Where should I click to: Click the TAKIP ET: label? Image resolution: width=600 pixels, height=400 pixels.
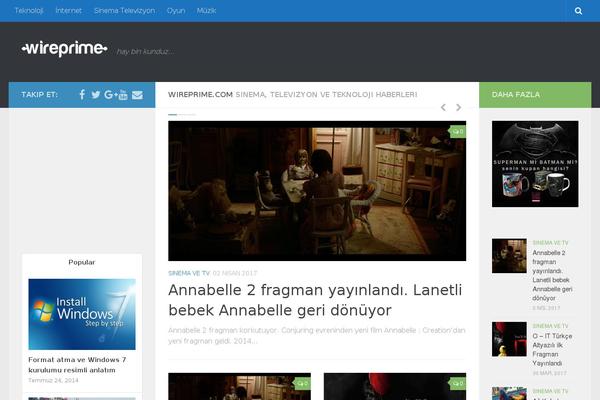[39, 95]
